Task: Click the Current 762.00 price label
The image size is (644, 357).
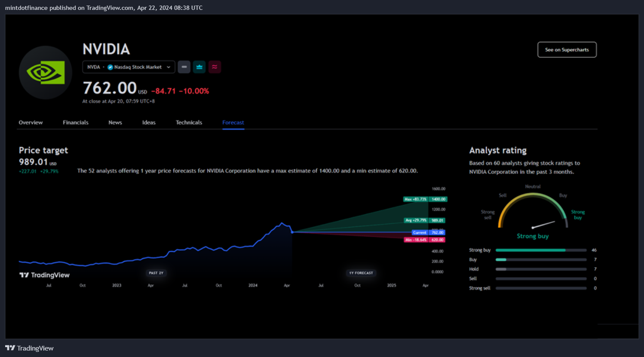Action: tap(429, 232)
